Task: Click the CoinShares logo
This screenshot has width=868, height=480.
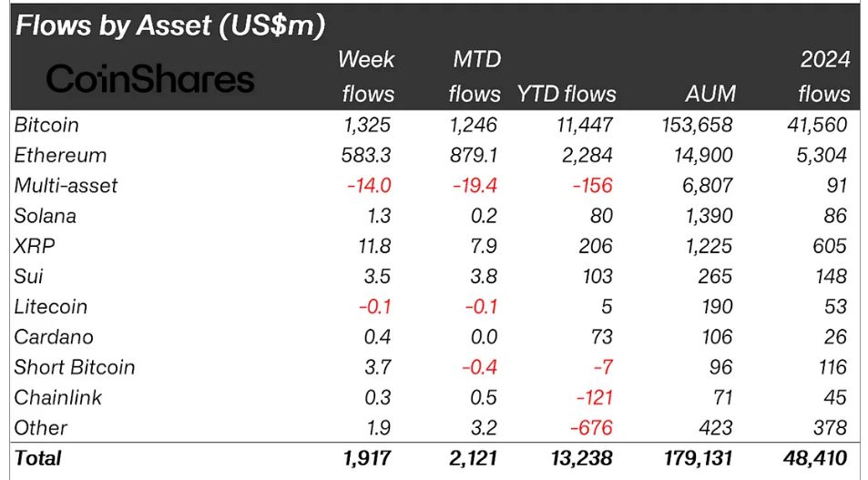Action: (x=150, y=79)
